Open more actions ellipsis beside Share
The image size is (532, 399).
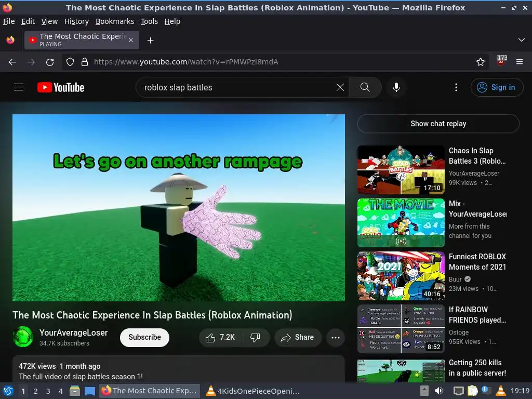click(x=336, y=337)
